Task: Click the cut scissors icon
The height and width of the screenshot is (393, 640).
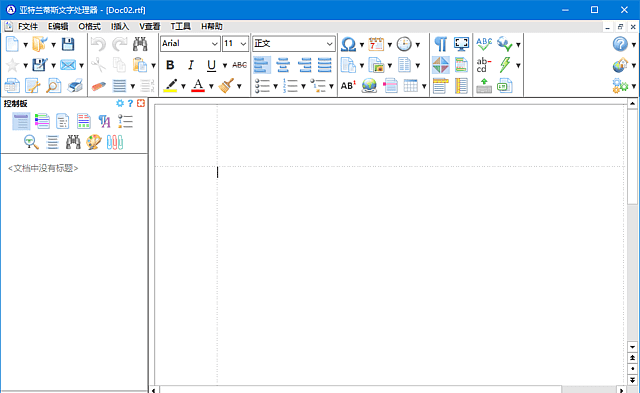Action: [x=98, y=65]
